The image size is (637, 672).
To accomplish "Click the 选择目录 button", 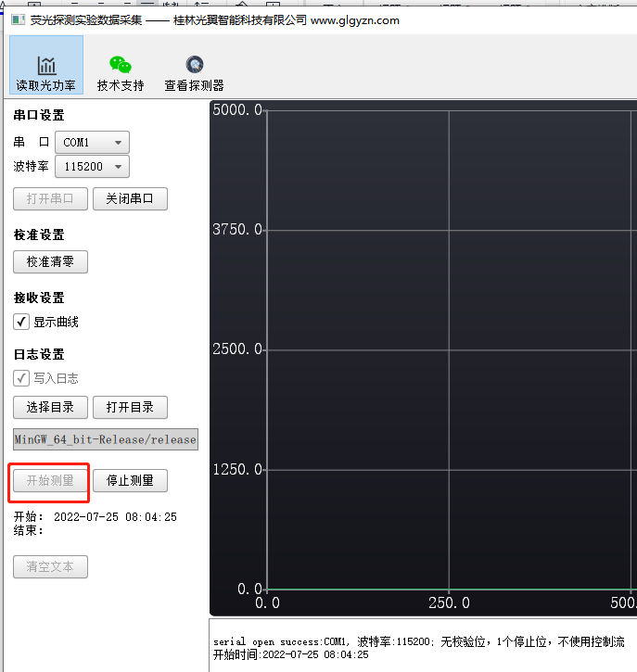I will coord(50,407).
